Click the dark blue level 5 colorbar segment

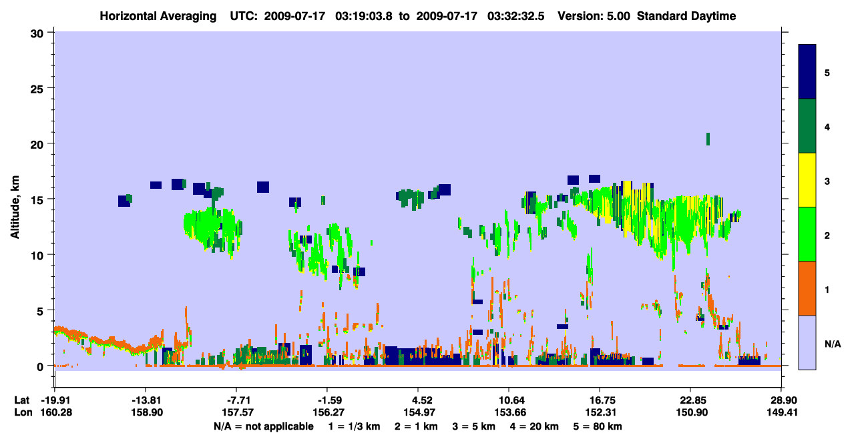(807, 72)
